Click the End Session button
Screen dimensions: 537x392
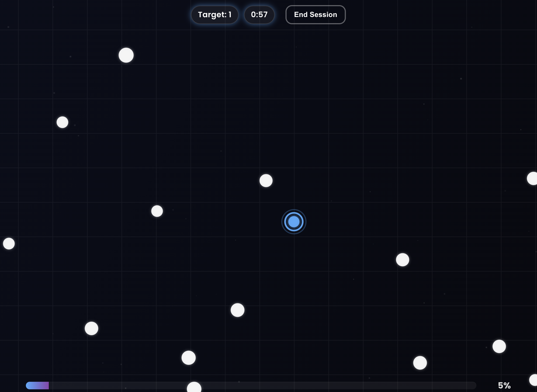(315, 15)
